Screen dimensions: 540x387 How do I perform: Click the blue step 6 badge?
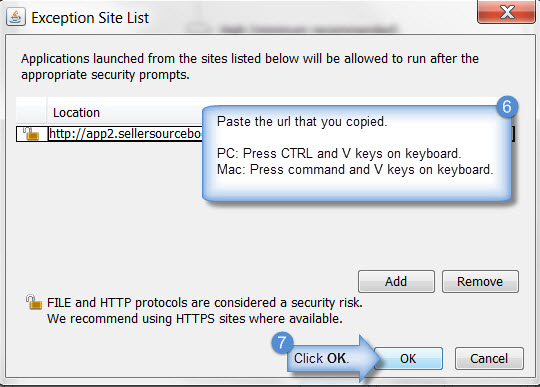pos(507,106)
